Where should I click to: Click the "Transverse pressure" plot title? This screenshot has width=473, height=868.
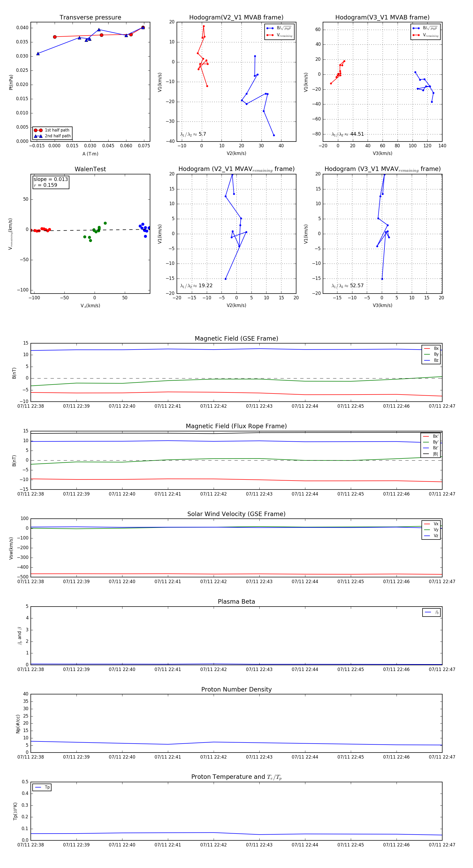point(90,17)
